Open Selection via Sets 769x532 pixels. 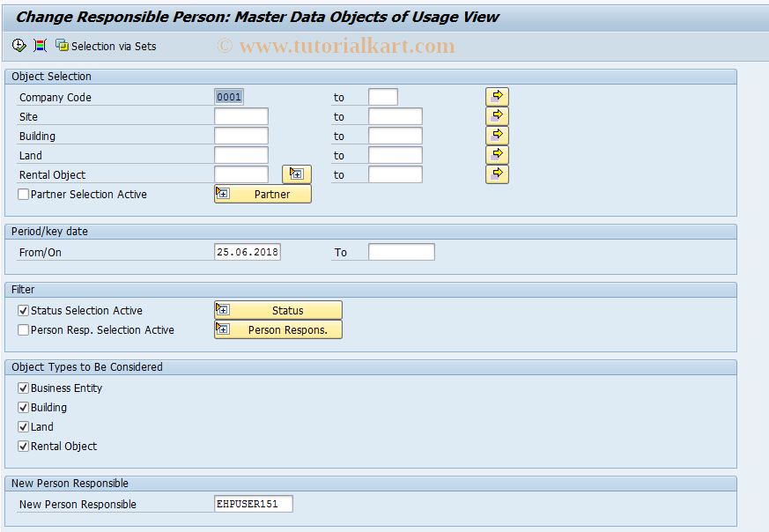106,46
